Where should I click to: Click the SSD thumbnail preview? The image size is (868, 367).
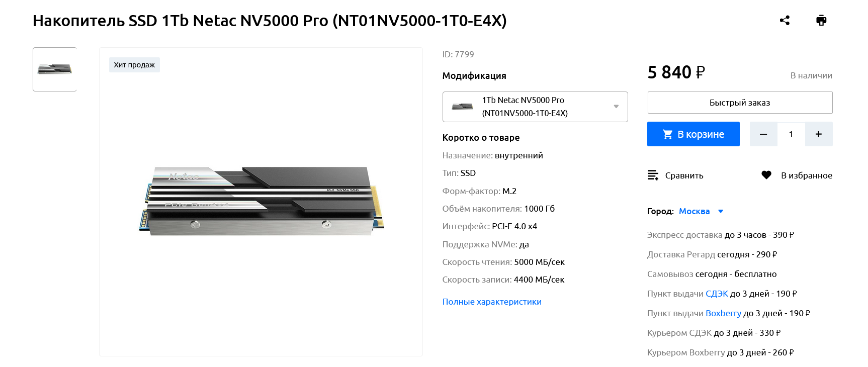(55, 69)
